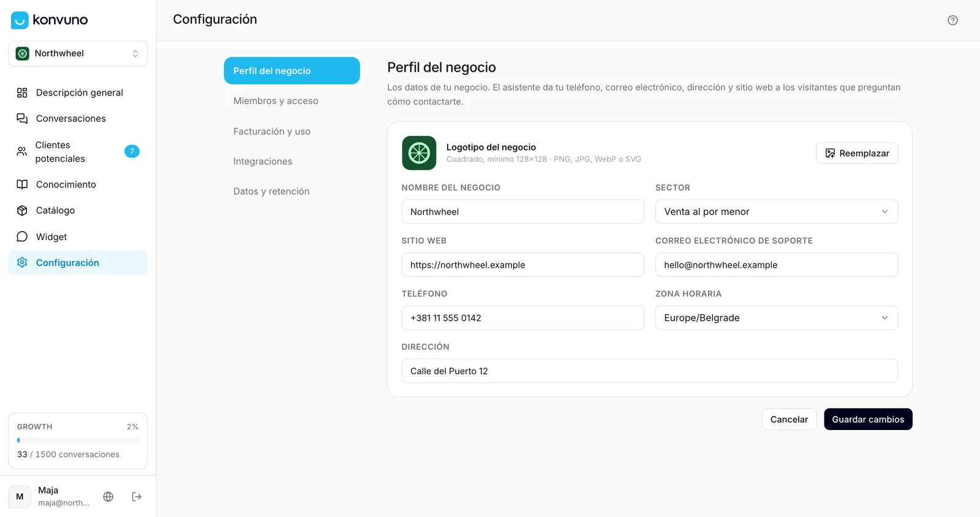Open the Sector dropdown
980x517 pixels.
click(x=777, y=211)
